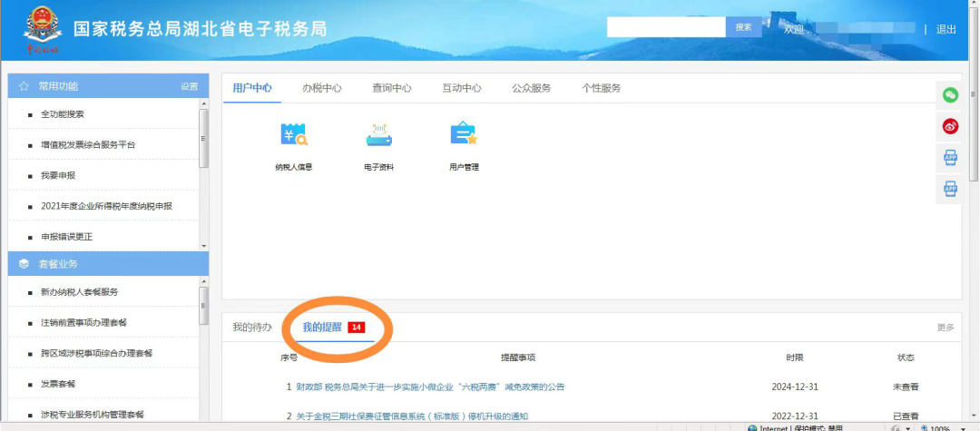Click the 未查看 status text
The width and height of the screenshot is (980, 431).
[906, 387]
